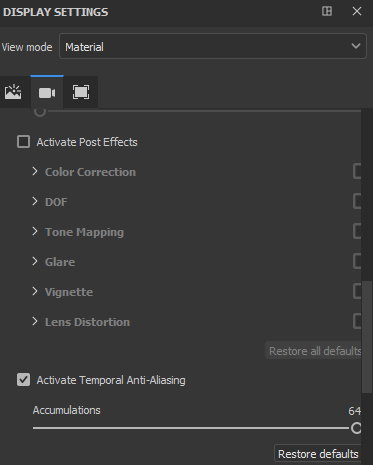Toggle the Glare effect checkbox
The image size is (373, 465).
click(x=357, y=261)
